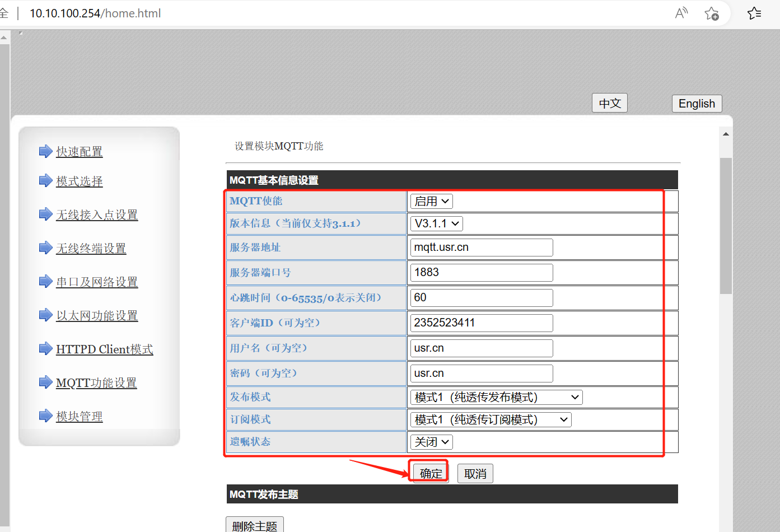The width and height of the screenshot is (780, 532).
Task: Click the browser read aloud icon
Action: [681, 13]
